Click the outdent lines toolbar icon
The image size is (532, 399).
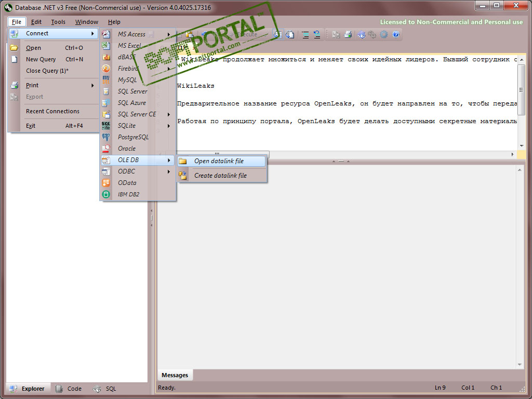[x=316, y=34]
